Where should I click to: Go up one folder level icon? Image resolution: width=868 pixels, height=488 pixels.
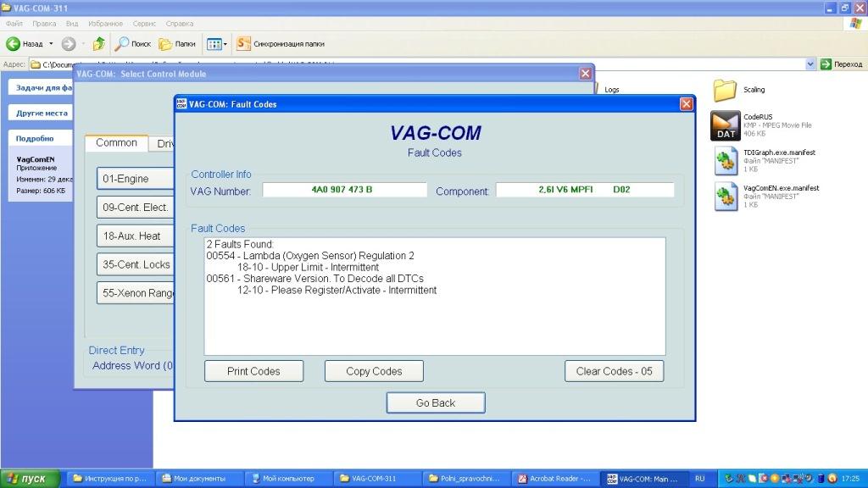click(99, 44)
